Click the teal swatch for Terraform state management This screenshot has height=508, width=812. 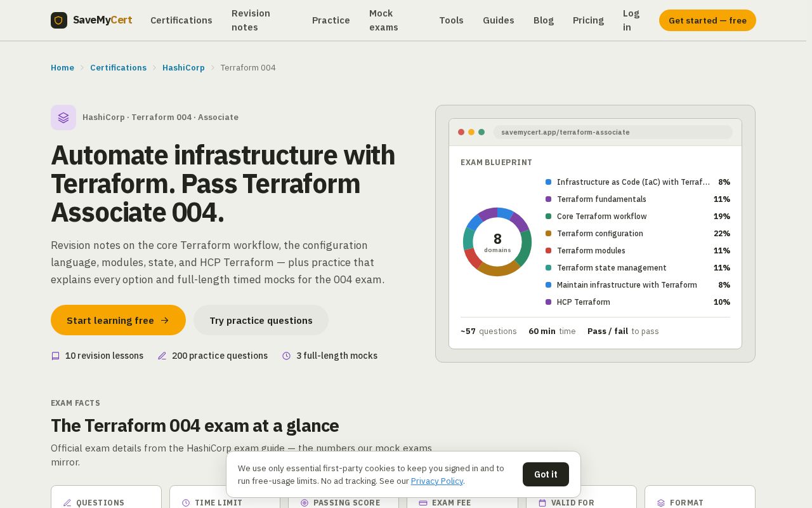click(x=548, y=268)
